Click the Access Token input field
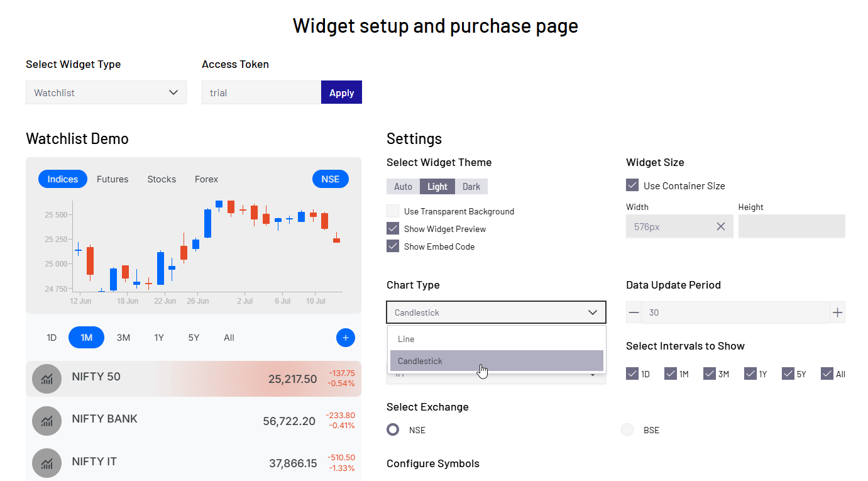Screen dimensions: 868x481 [x=261, y=92]
